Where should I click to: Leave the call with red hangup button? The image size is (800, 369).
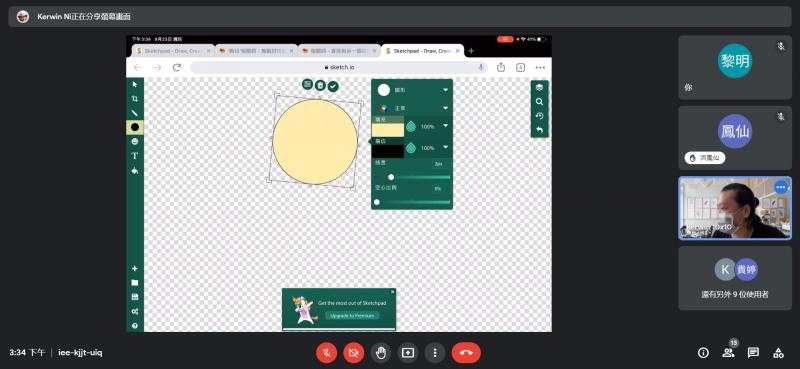pos(466,353)
